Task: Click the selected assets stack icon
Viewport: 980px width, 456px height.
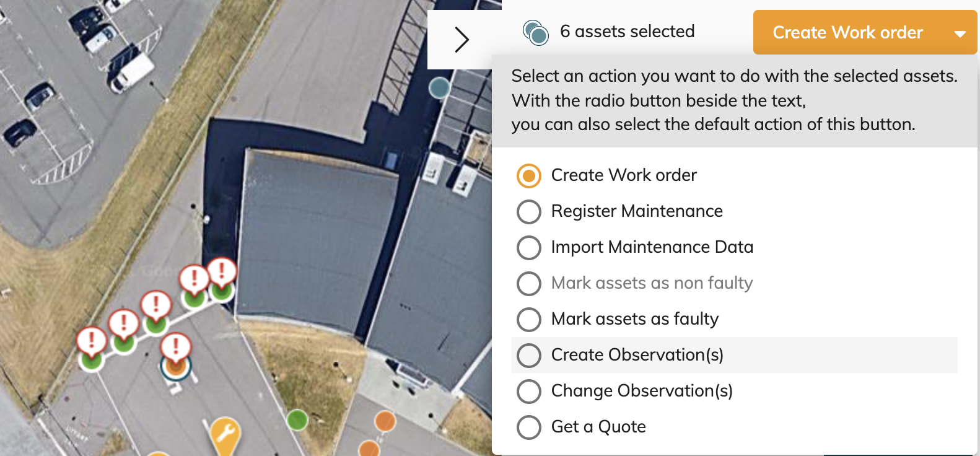Action: pos(536,32)
